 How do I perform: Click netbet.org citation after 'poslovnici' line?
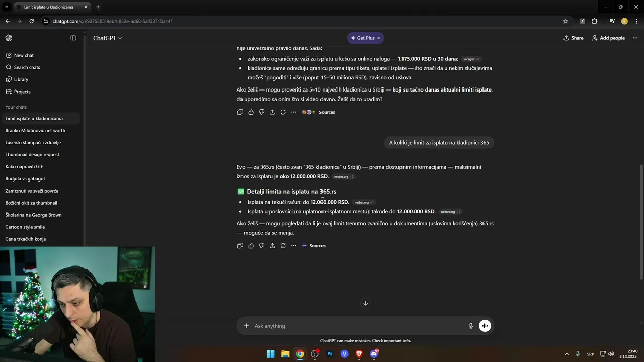(x=450, y=212)
